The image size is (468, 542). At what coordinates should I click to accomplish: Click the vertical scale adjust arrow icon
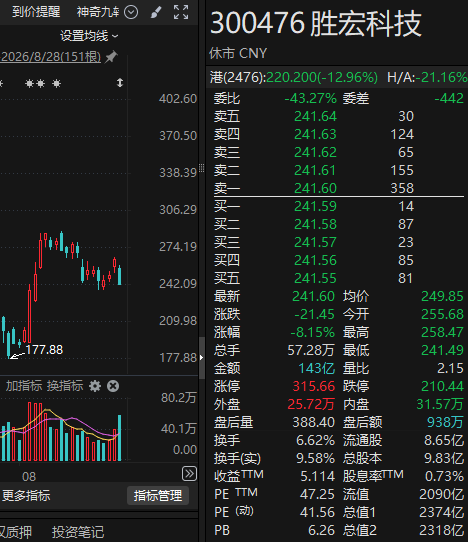(x=120, y=83)
